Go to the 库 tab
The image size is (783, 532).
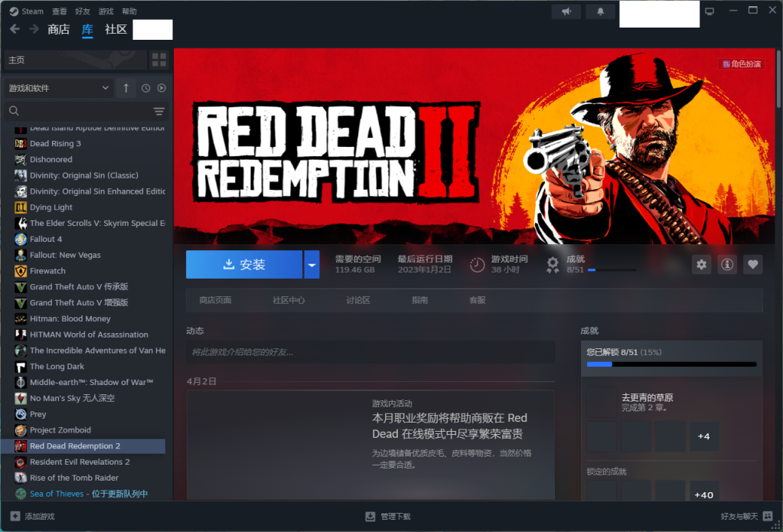pyautogui.click(x=87, y=30)
